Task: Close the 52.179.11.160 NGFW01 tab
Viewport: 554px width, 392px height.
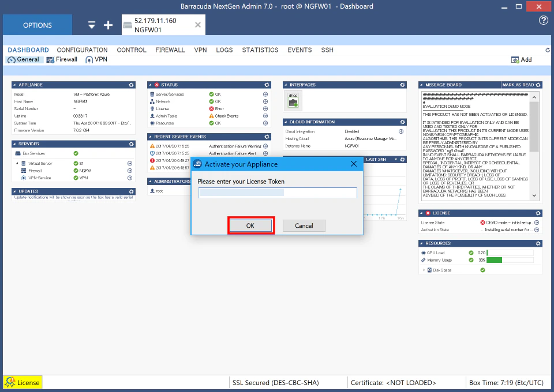Action: [x=198, y=25]
